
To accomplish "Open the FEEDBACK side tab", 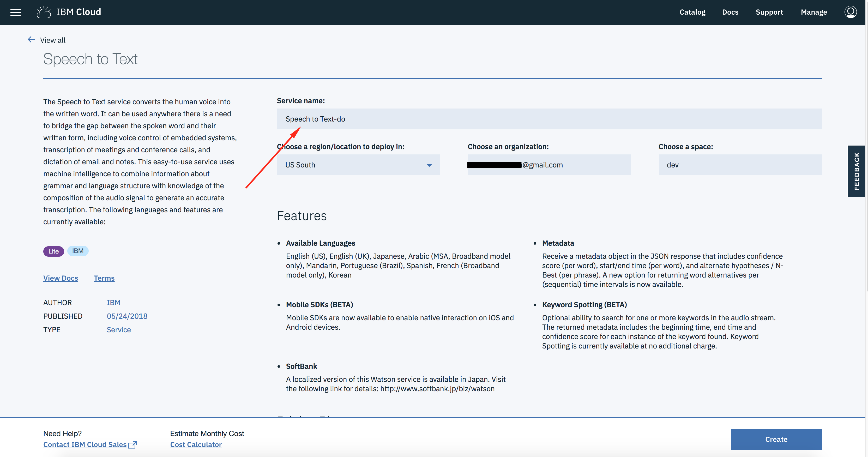I will click(856, 171).
